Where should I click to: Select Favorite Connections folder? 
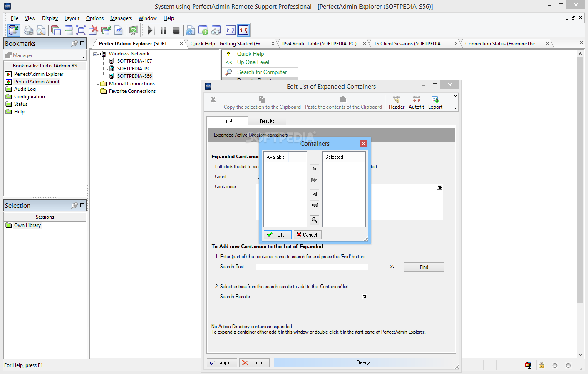pos(132,91)
